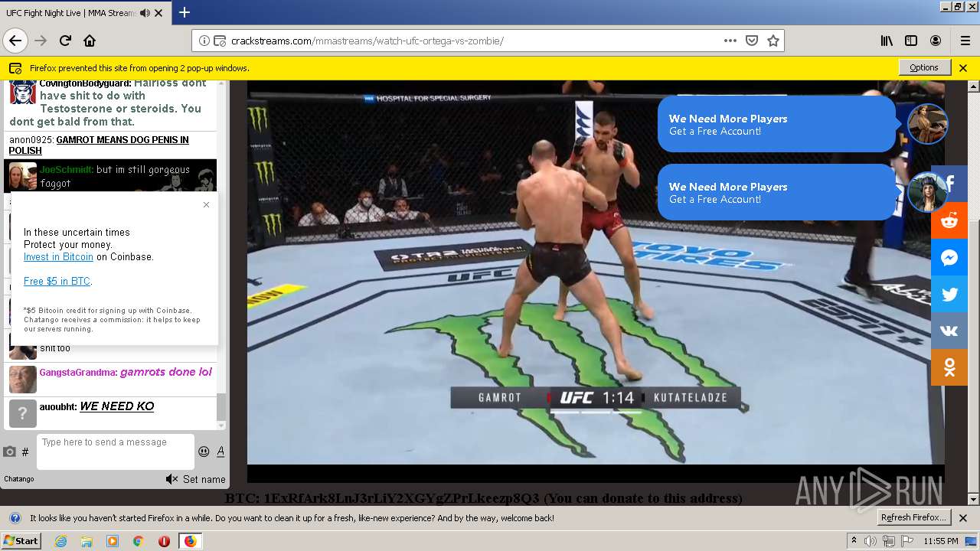Share on Odnoklassniki
980x551 pixels.
[949, 368]
